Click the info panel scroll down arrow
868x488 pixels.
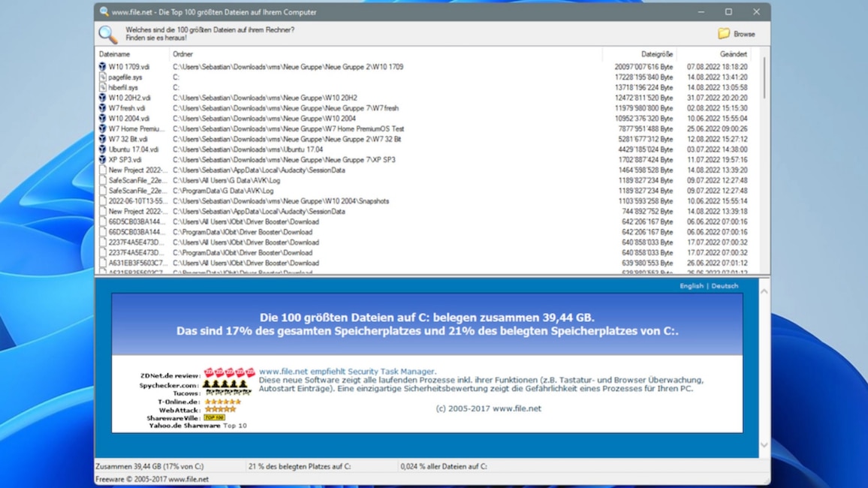click(x=764, y=445)
